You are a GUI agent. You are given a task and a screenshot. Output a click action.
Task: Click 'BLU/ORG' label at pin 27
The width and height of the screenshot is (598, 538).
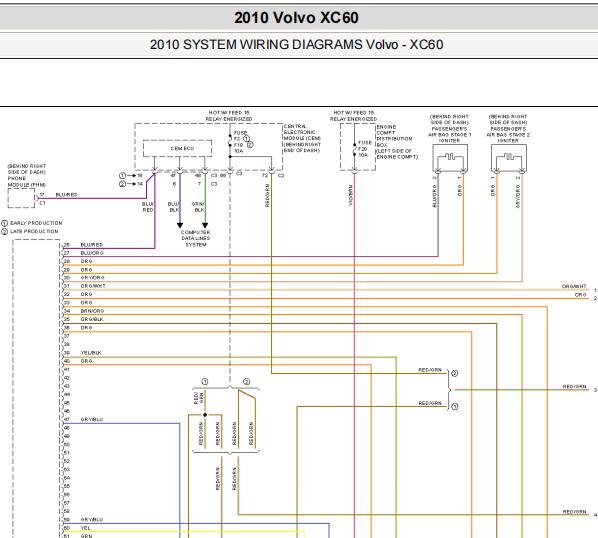(x=92, y=253)
